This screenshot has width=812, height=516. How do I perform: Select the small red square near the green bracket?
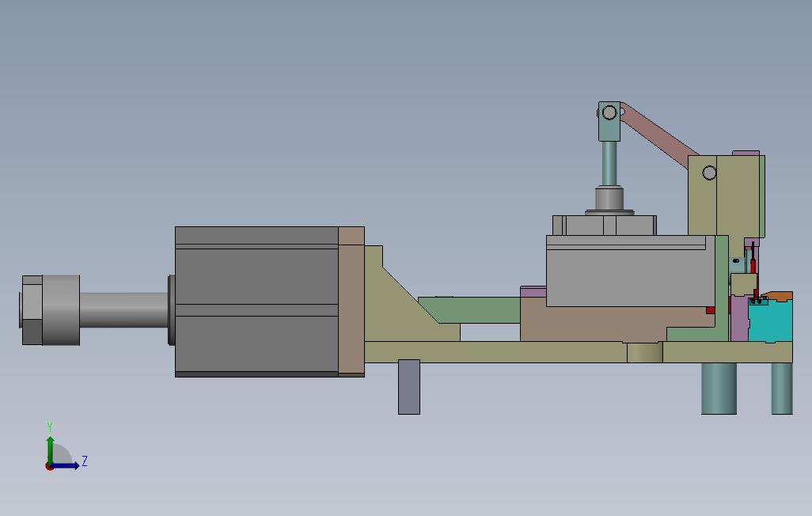coord(711,310)
